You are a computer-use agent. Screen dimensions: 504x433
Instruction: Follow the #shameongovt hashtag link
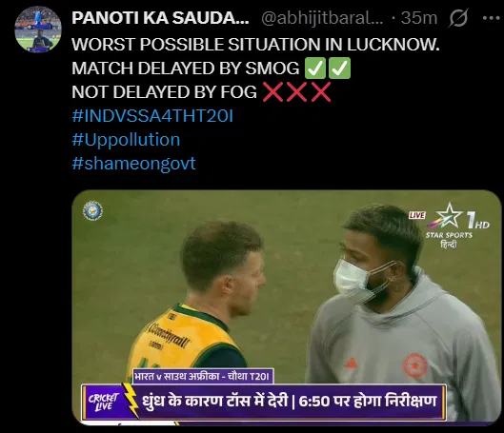[133, 164]
